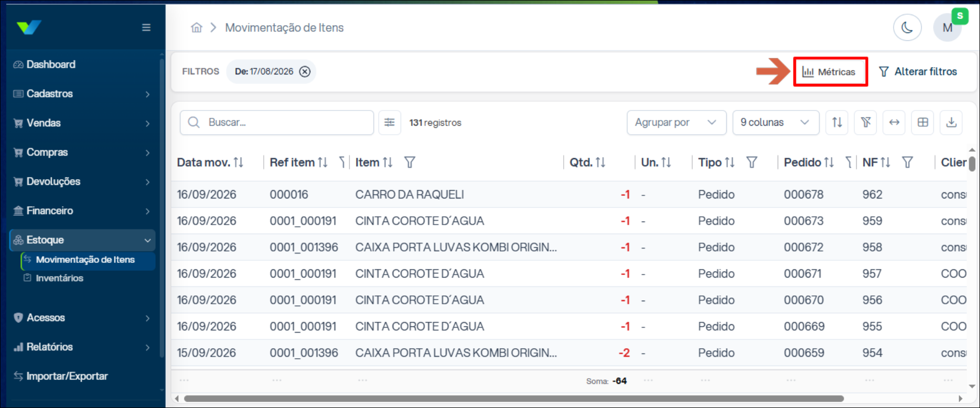Image resolution: width=980 pixels, height=408 pixels.
Task: Focus the Buscar search field
Action: 277,123
